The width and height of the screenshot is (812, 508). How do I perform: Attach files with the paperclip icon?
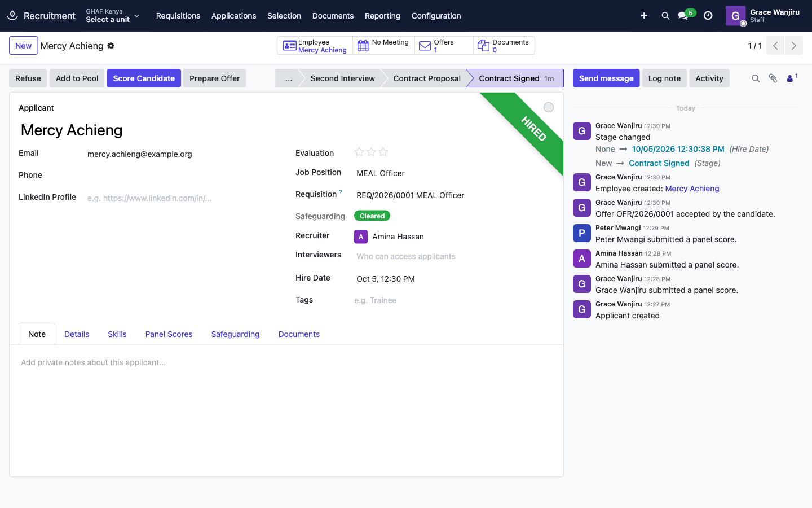pyautogui.click(x=773, y=78)
